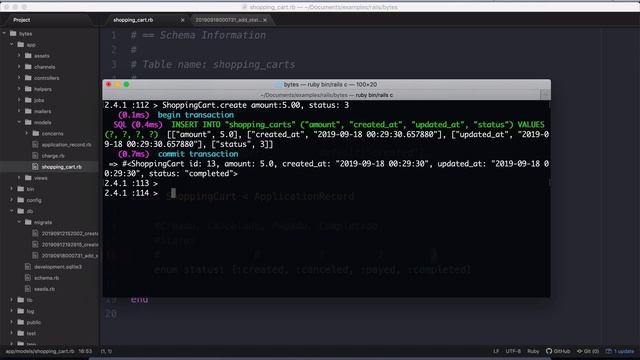Open the 20190912192815_create migration file

click(70, 244)
